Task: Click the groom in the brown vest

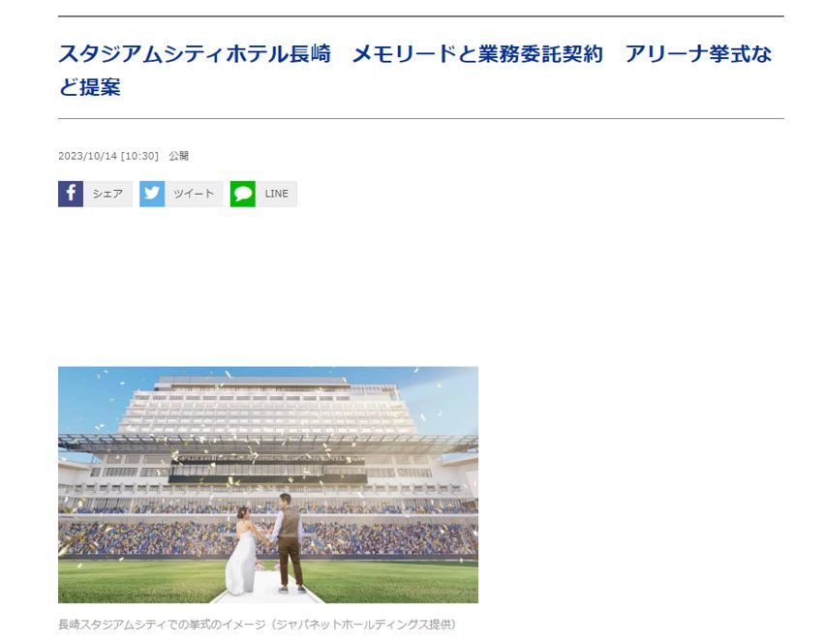Action: click(x=289, y=542)
